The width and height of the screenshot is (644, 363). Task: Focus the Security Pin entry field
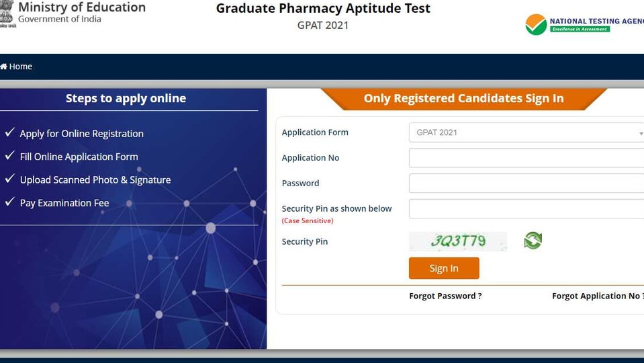[526, 209]
